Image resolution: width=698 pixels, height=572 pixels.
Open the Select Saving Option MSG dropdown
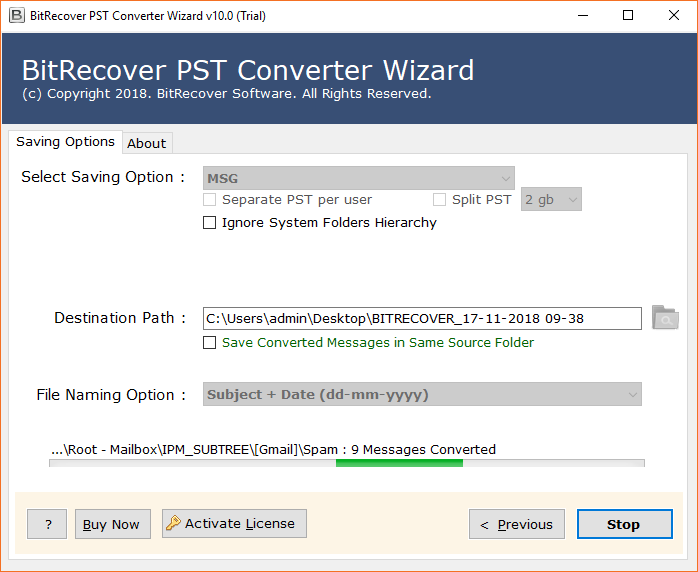tap(359, 178)
